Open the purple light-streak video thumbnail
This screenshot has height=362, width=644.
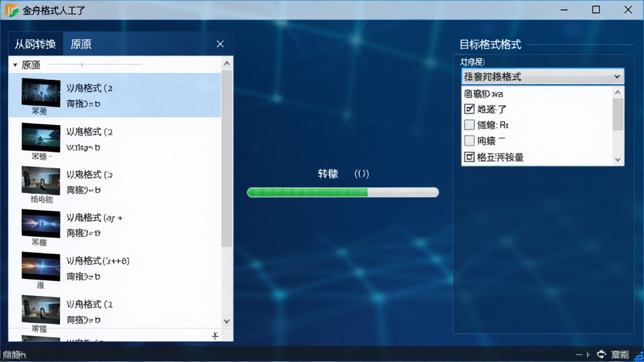(41, 224)
